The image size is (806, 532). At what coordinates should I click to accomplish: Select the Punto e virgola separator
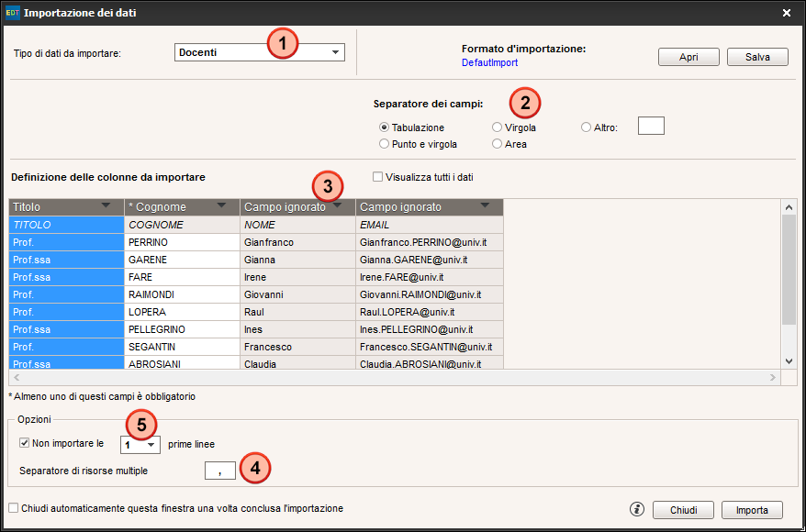[384, 144]
